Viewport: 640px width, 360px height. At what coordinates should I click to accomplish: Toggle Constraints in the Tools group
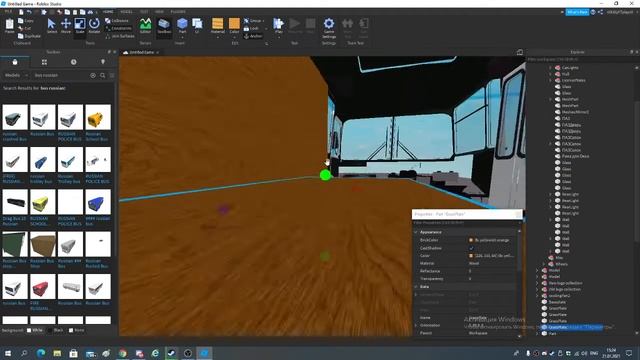click(x=118, y=28)
